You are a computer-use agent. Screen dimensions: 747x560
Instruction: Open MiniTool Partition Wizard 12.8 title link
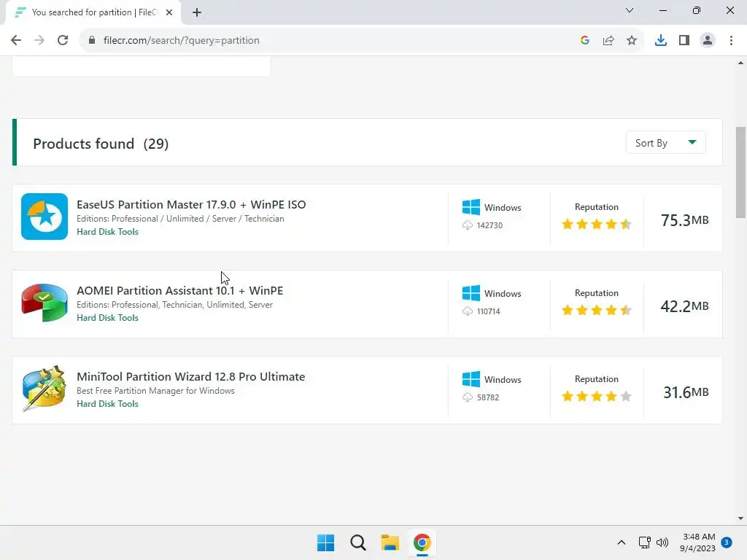click(x=190, y=377)
